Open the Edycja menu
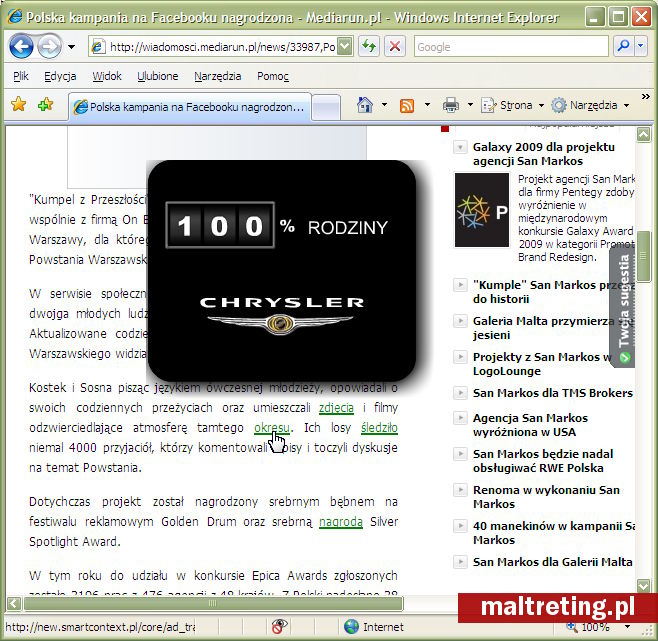The image size is (658, 641). tap(60, 76)
